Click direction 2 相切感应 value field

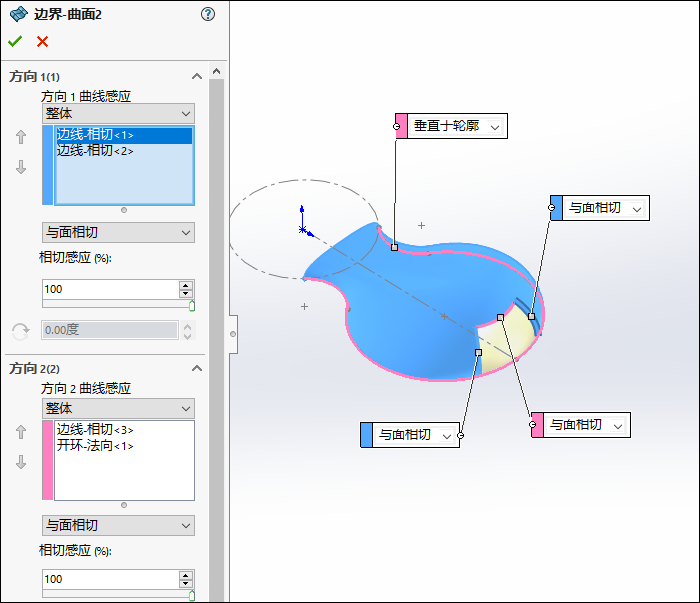click(111, 579)
